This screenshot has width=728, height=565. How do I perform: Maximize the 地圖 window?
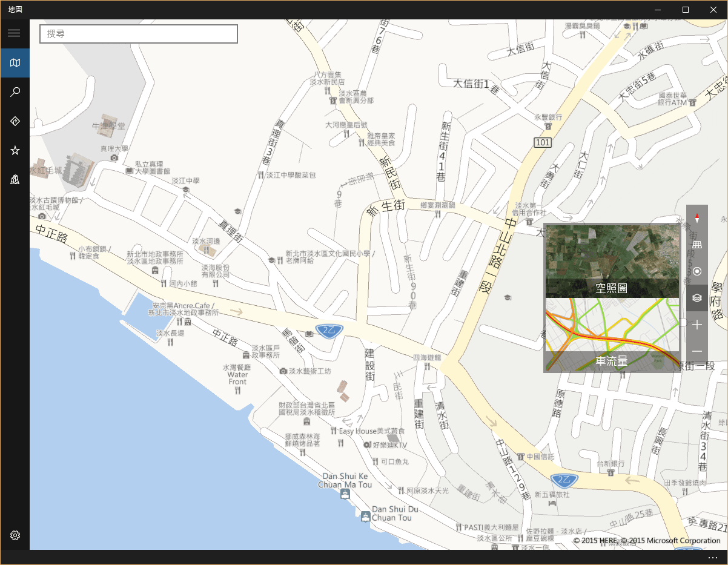(x=686, y=10)
